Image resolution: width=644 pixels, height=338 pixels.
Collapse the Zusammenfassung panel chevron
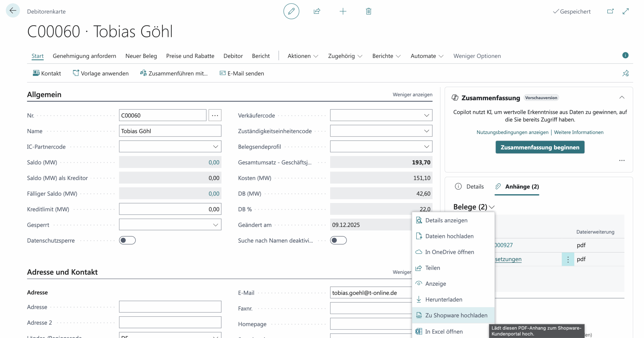click(x=622, y=97)
